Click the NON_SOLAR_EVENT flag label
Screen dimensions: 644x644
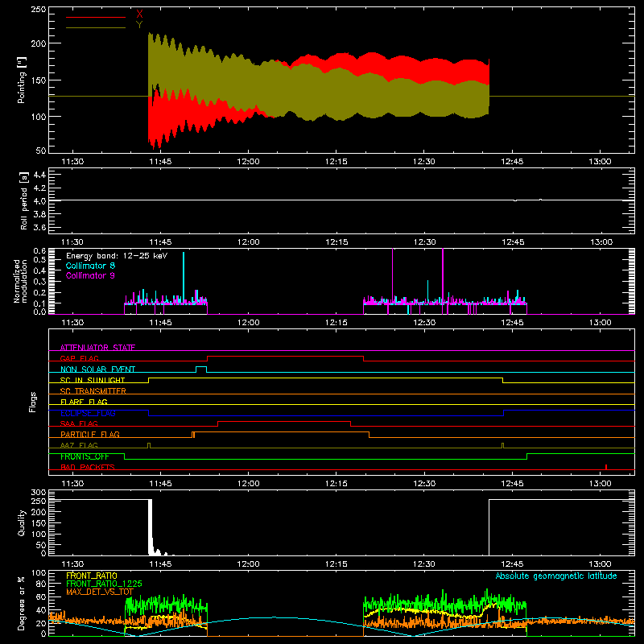97,369
